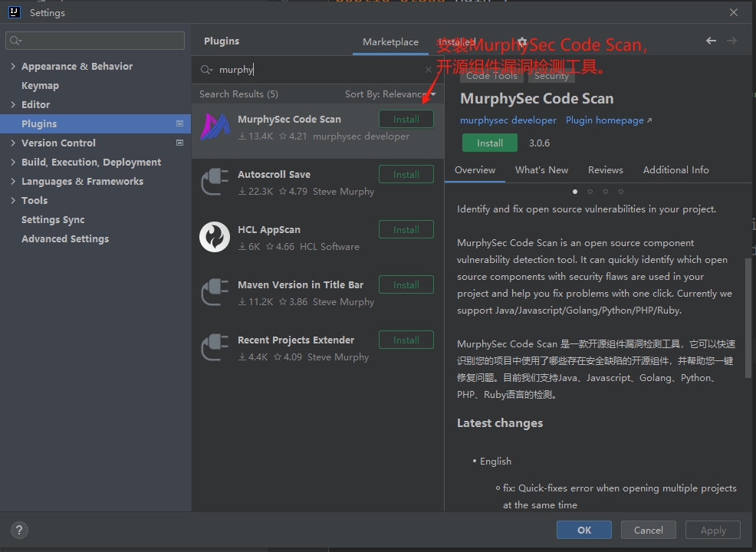Click the Maven Version in Title Bar icon

click(x=215, y=292)
